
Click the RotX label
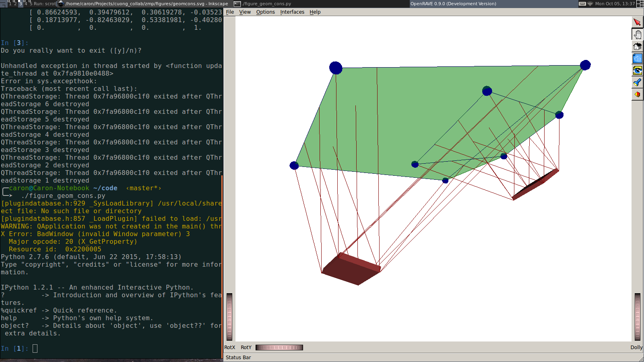230,348
